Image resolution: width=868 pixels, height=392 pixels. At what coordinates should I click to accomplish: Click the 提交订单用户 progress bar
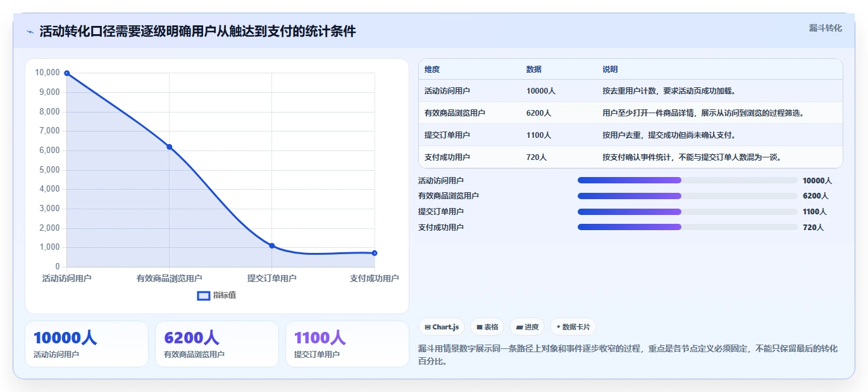(687, 212)
